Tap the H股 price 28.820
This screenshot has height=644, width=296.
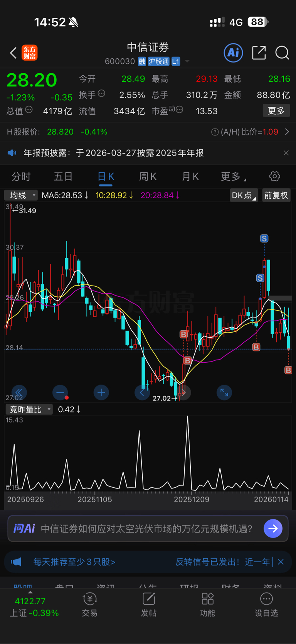tap(60, 132)
